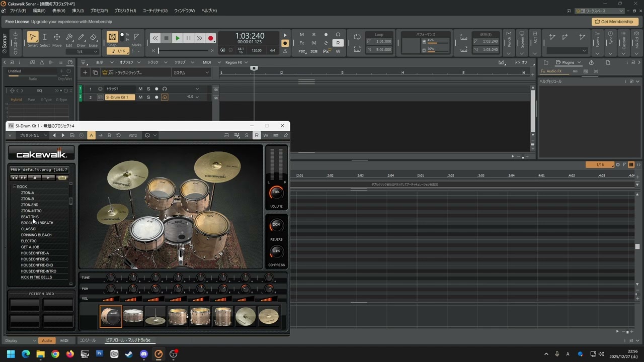Mute Track 1 (トラック1)
644x362 pixels.
point(140,89)
